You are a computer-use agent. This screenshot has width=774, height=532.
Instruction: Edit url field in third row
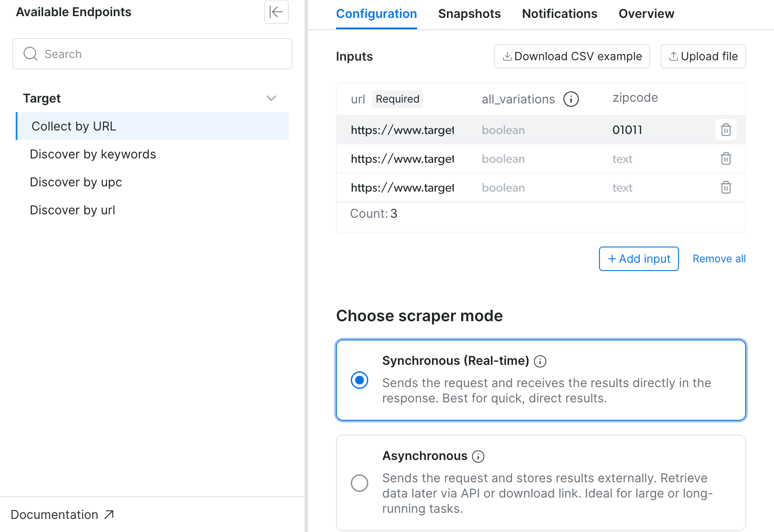click(x=402, y=188)
